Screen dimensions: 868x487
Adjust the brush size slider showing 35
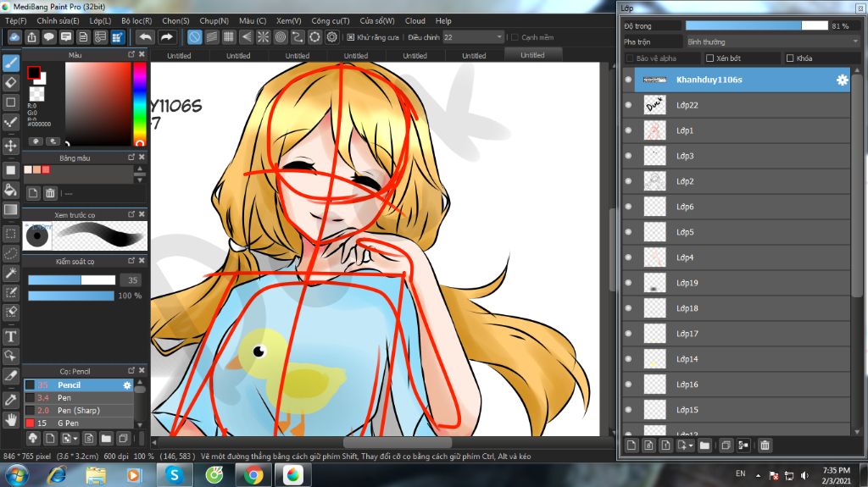pyautogui.click(x=71, y=280)
